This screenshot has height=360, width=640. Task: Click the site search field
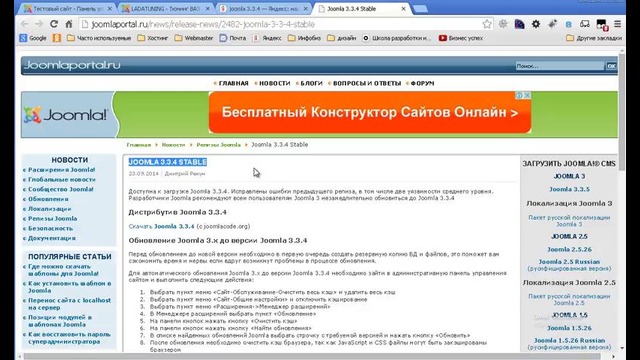tap(560, 66)
